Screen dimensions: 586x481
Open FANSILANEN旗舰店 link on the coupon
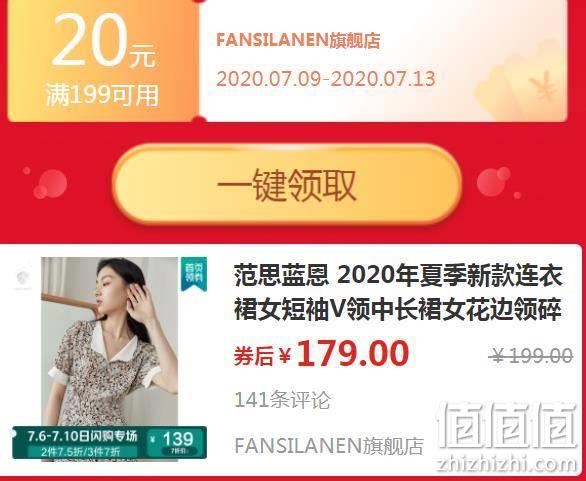(x=298, y=40)
